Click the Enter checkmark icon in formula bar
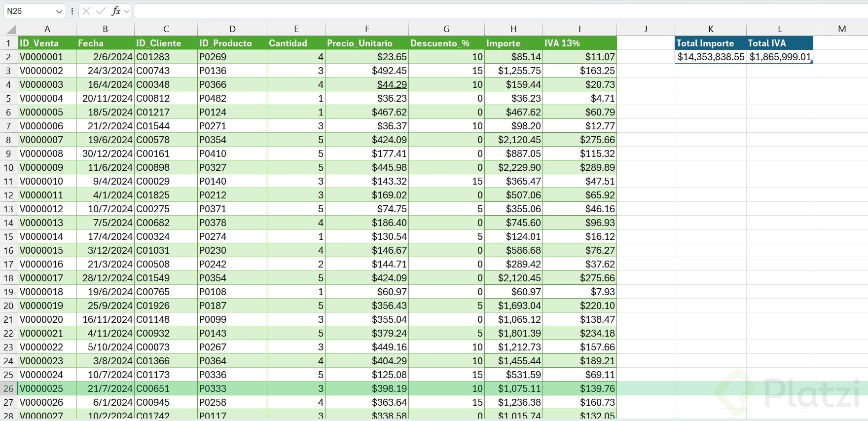This screenshot has width=868, height=421. point(101,11)
